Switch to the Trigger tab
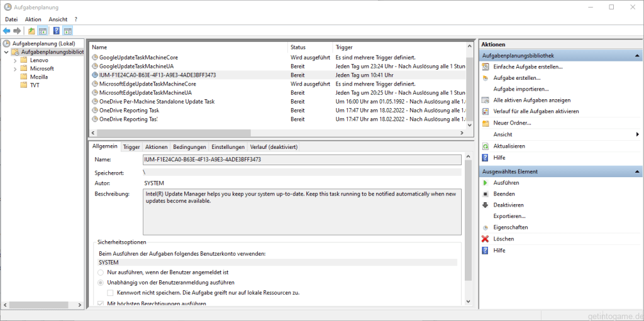 [x=131, y=147]
